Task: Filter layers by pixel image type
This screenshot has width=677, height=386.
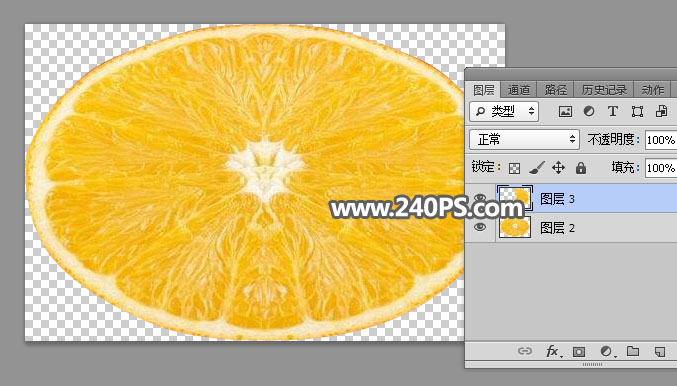Action: coord(565,111)
